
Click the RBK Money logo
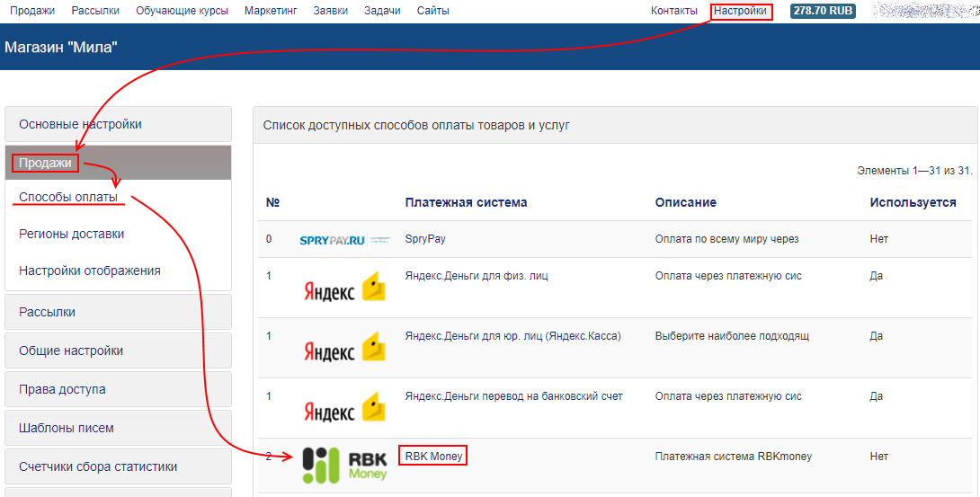[344, 465]
